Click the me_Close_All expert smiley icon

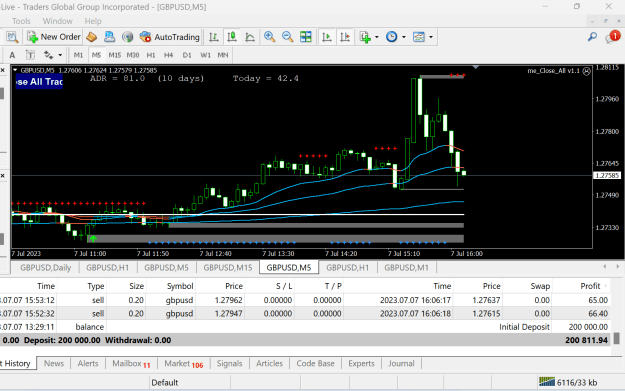(586, 71)
